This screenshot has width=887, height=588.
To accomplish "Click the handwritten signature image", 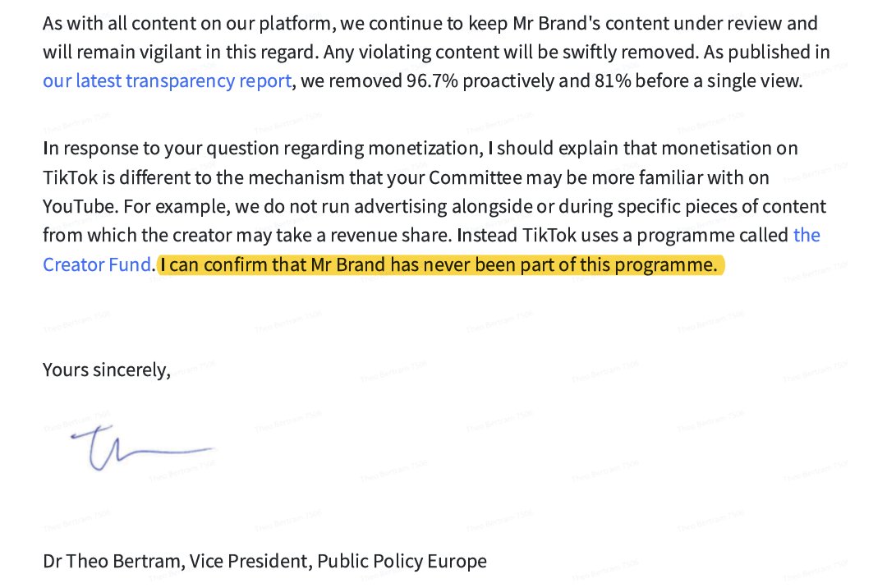I will coord(140,449).
